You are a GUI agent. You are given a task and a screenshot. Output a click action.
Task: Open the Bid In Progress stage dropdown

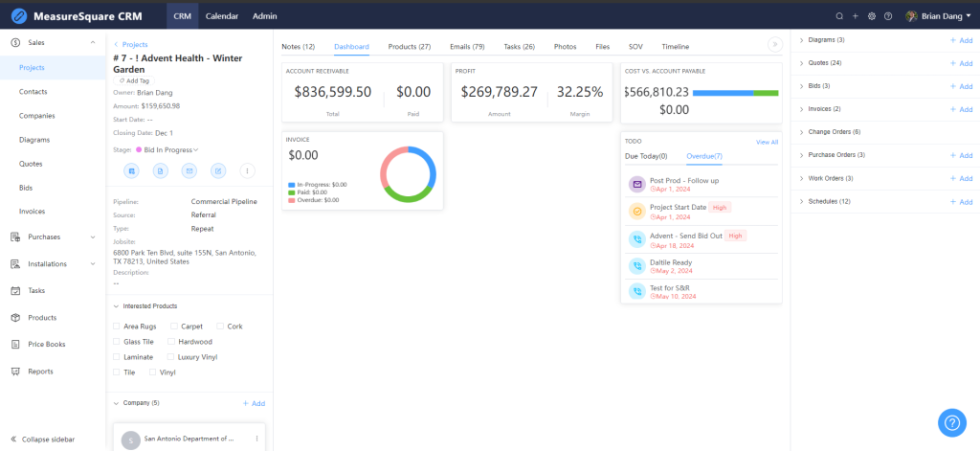[x=168, y=149]
